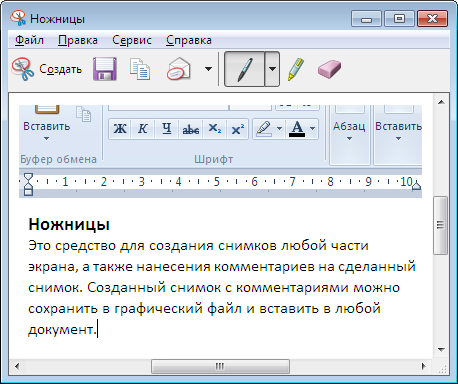Close the Ножницы window

[x=432, y=18]
